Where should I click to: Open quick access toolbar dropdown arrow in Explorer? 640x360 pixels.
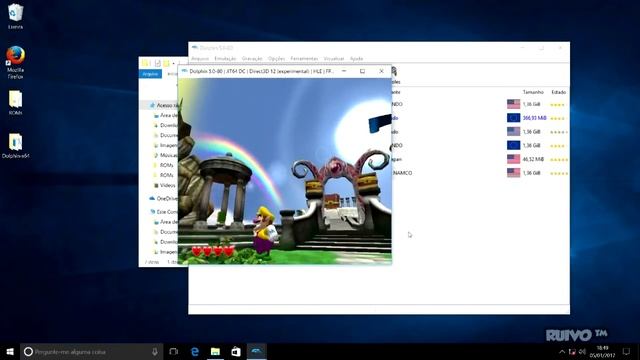point(173,63)
